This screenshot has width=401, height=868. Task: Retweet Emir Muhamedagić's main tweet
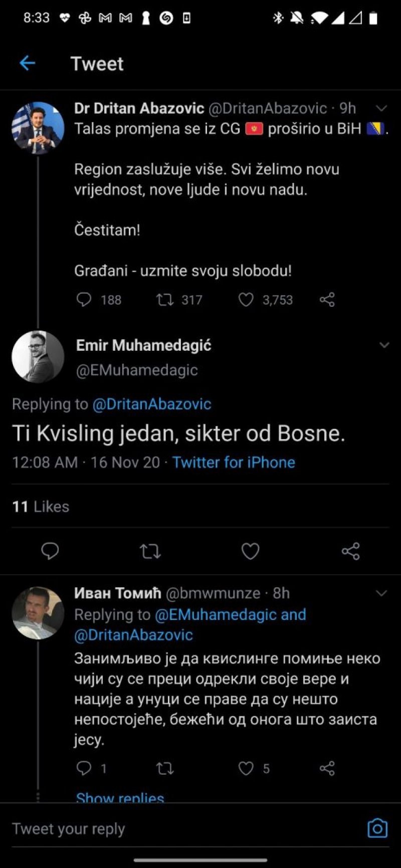point(150,551)
